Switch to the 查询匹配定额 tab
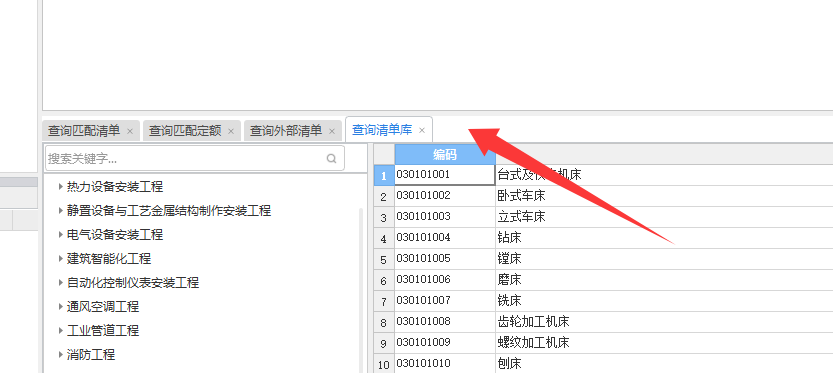833x373 pixels. click(x=192, y=131)
